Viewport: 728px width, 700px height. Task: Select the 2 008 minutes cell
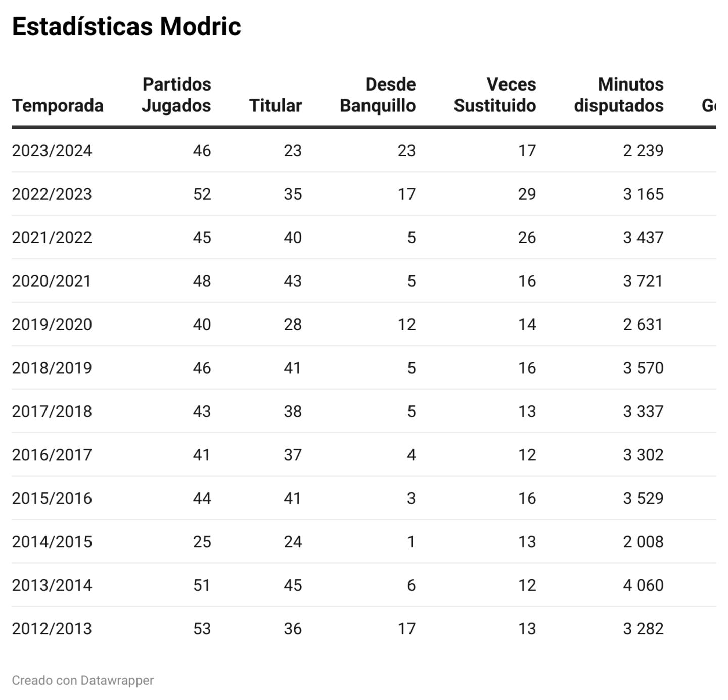(x=643, y=542)
